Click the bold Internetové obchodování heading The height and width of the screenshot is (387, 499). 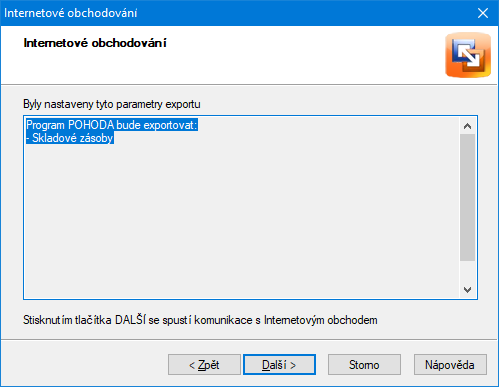click(x=95, y=43)
